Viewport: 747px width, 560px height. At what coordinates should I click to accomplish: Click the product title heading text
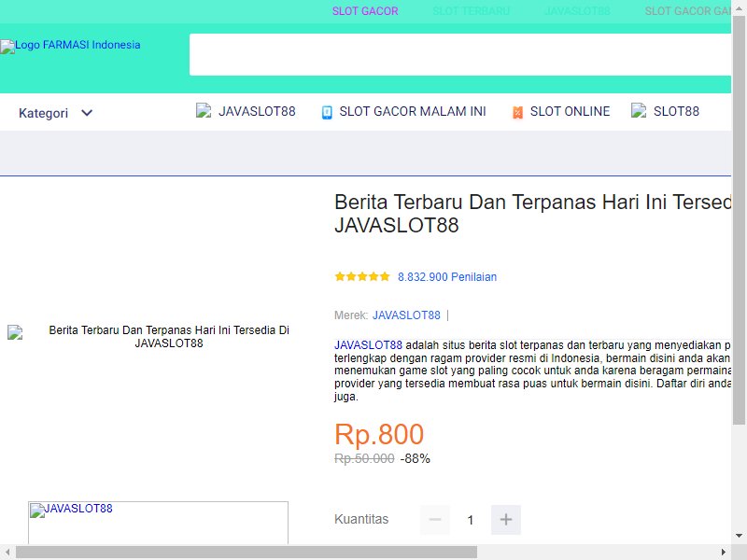532,214
